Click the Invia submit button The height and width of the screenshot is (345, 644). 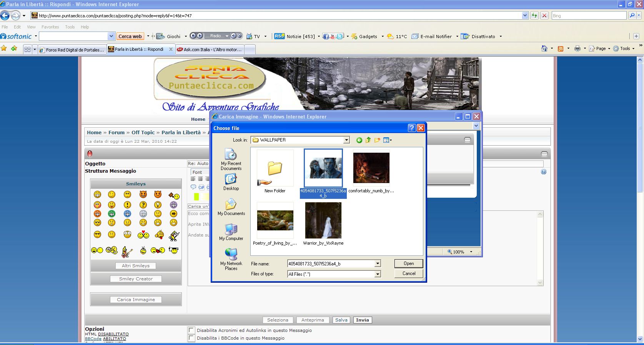[363, 320]
